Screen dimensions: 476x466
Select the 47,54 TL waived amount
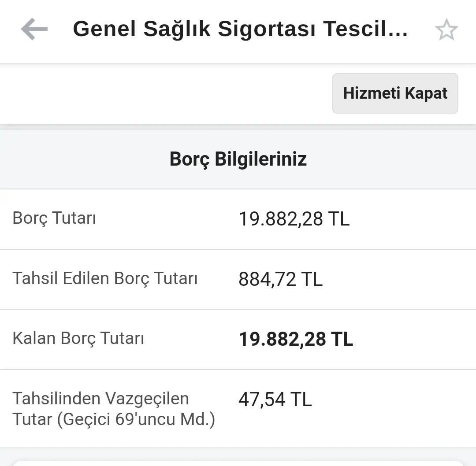coord(275,399)
